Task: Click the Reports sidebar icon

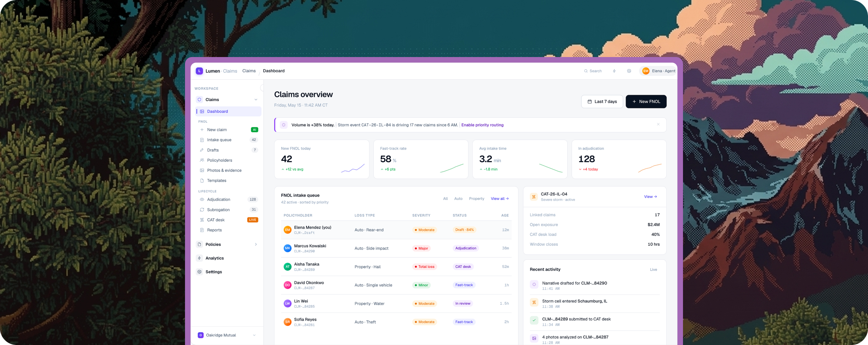Action: point(202,230)
